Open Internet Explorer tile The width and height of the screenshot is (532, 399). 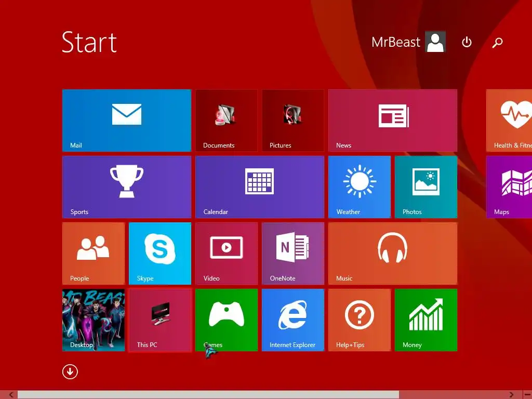(x=293, y=320)
